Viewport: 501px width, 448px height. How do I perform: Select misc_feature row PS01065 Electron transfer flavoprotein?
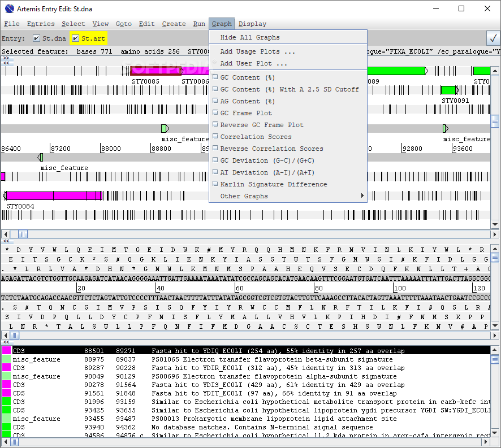coord(246,359)
